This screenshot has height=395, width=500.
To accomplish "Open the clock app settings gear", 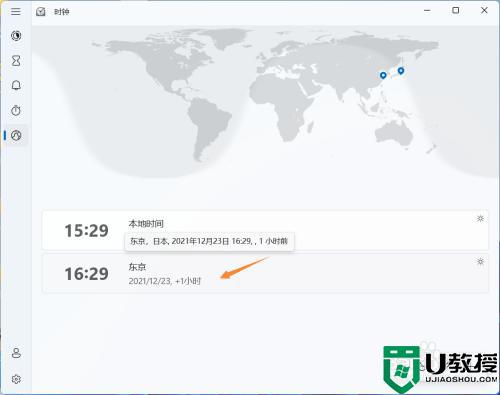I will pyautogui.click(x=16, y=379).
